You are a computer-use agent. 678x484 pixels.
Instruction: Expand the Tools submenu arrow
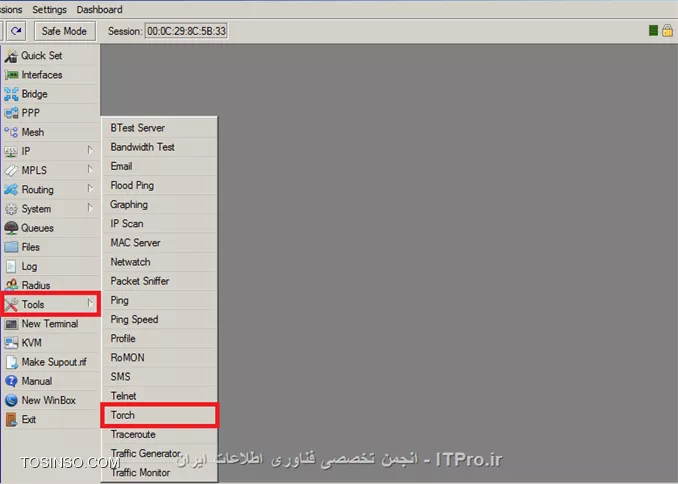point(90,304)
